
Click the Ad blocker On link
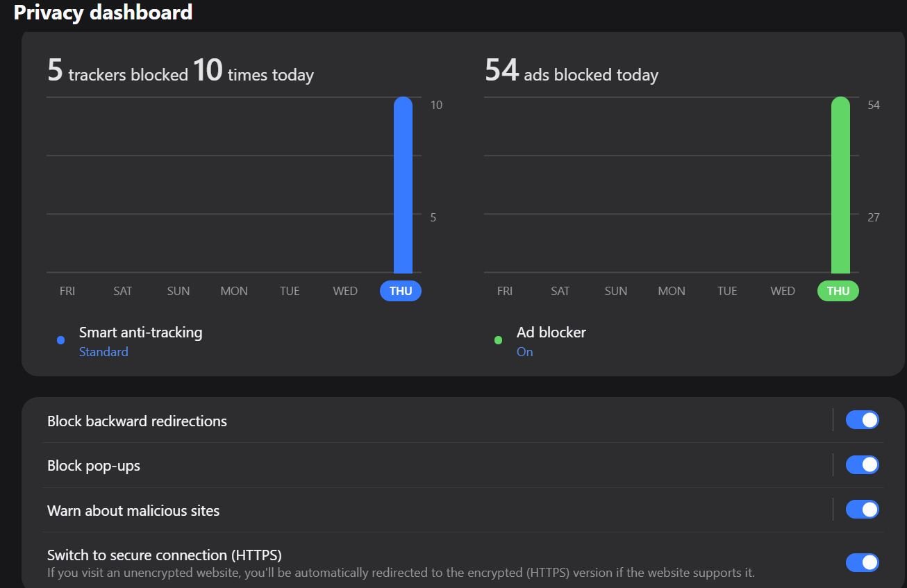point(525,352)
